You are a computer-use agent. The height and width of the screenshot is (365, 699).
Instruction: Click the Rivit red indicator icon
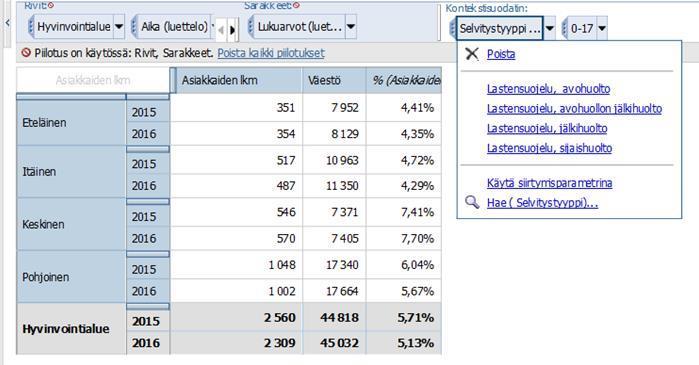51,5
